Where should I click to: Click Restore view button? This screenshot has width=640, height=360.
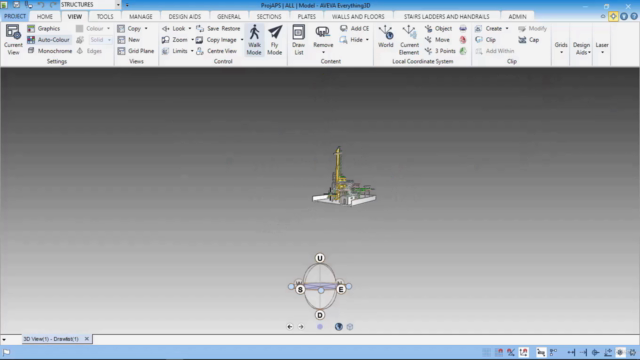coord(231,29)
